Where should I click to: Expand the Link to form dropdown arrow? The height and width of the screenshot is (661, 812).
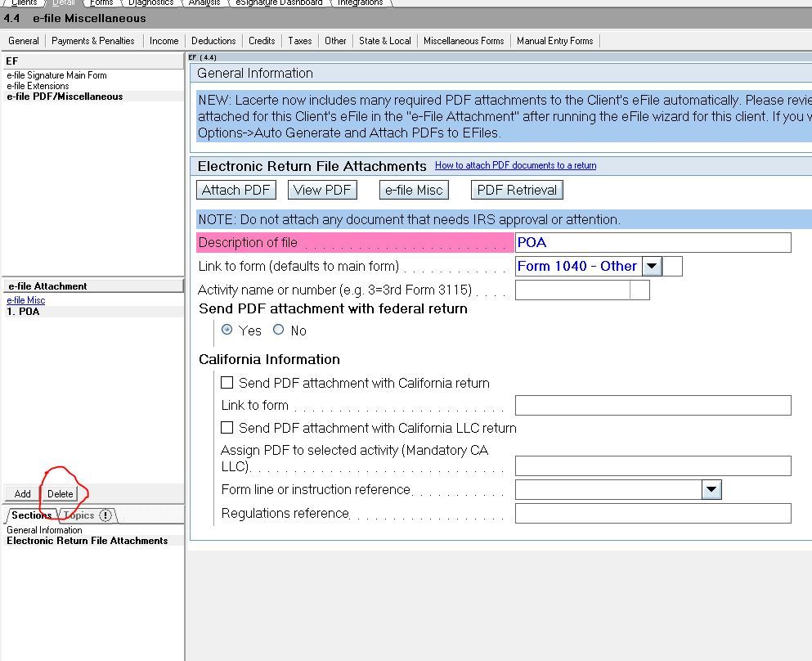pyautogui.click(x=652, y=266)
